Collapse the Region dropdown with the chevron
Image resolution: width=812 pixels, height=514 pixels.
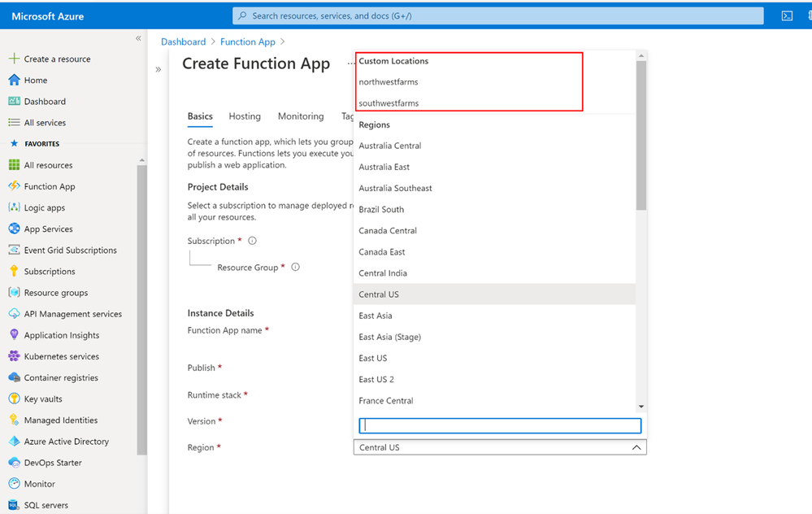tap(636, 447)
